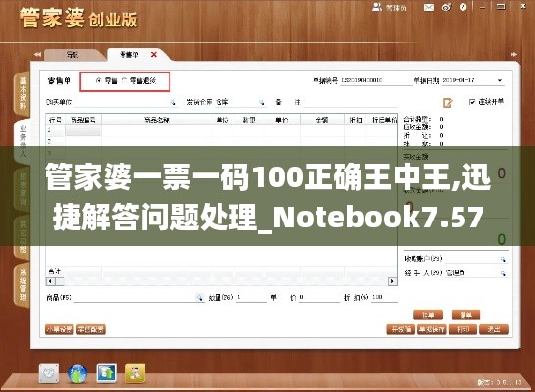Open the 业务录入 side tab

[x=23, y=140]
